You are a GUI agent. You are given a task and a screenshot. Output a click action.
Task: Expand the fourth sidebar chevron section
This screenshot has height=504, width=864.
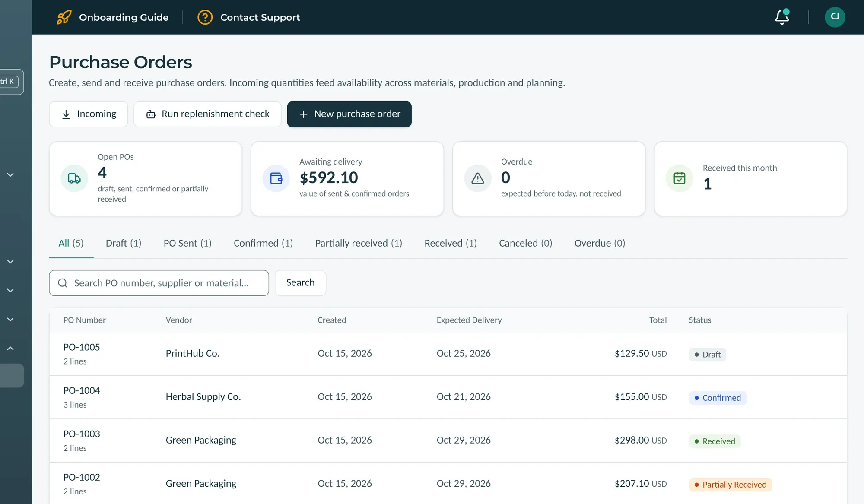tap(10, 320)
